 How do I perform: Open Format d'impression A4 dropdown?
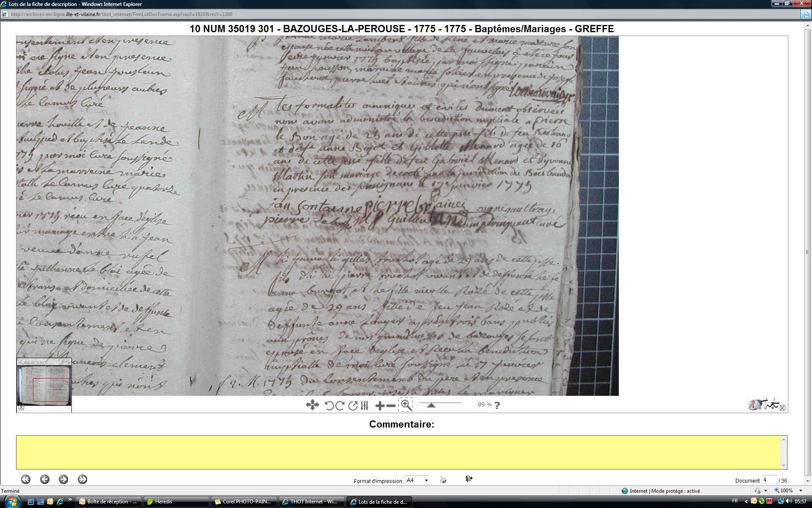426,480
